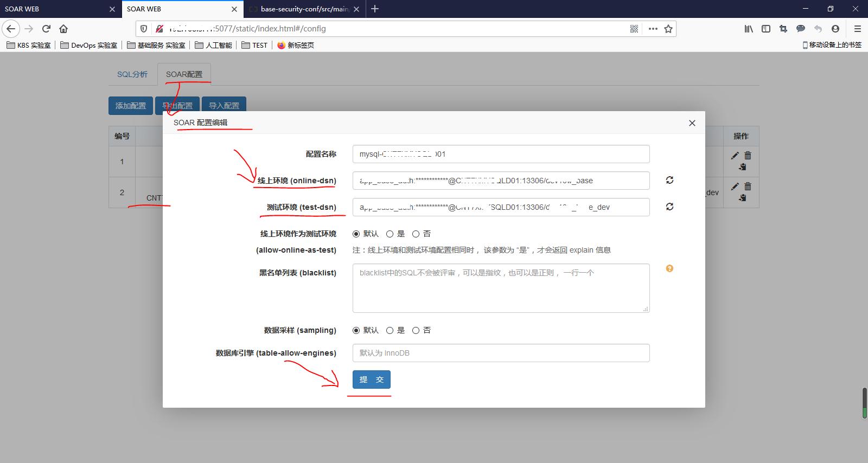Open the page actions three-dot menu
The height and width of the screenshot is (463, 868).
[653, 29]
